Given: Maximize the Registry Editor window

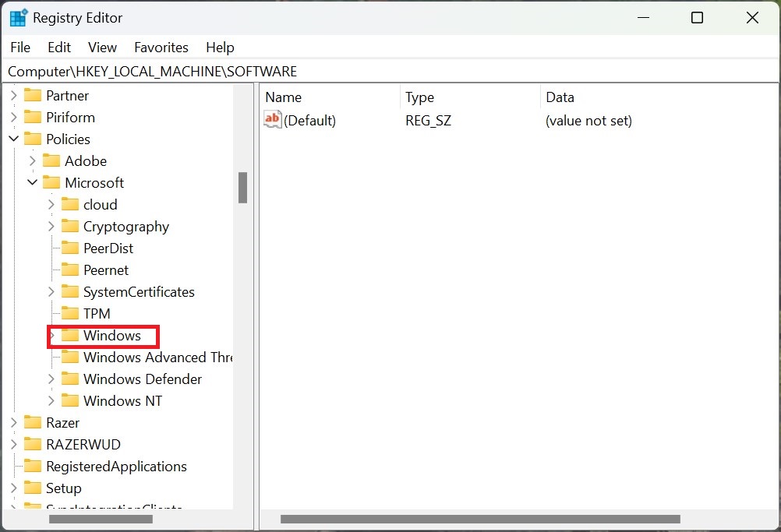Looking at the screenshot, I should pyautogui.click(x=698, y=17).
